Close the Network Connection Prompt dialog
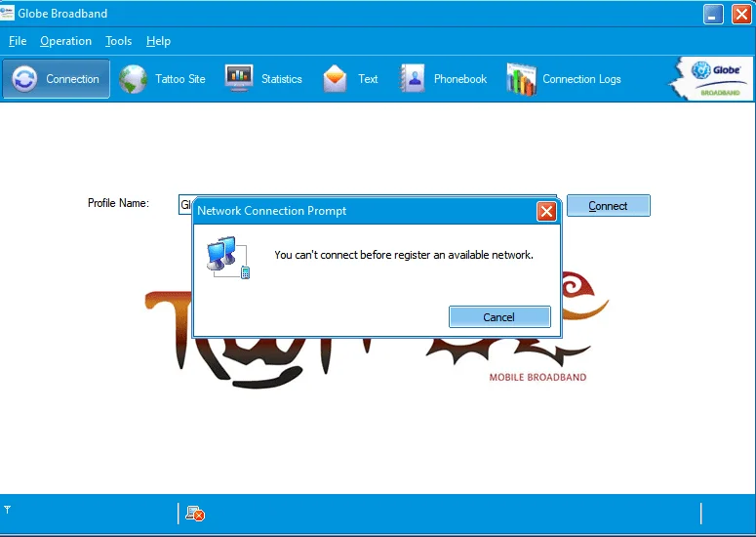Screen dimensions: 756x537 tap(546, 211)
